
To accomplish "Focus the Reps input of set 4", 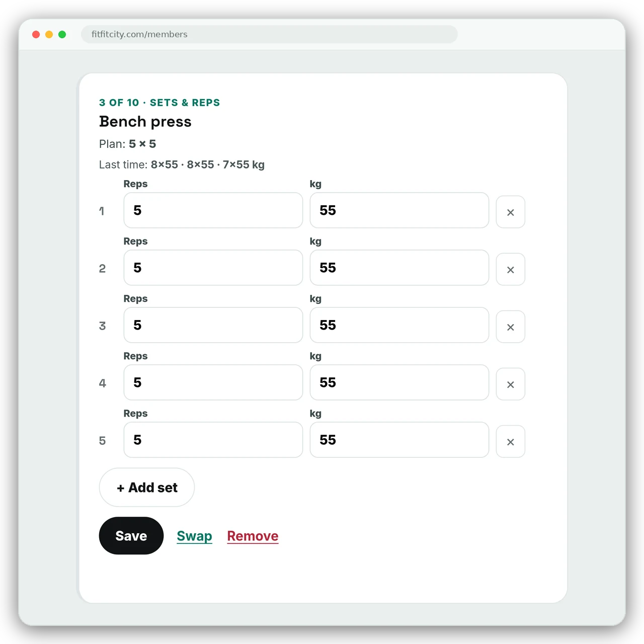I will coord(213,382).
